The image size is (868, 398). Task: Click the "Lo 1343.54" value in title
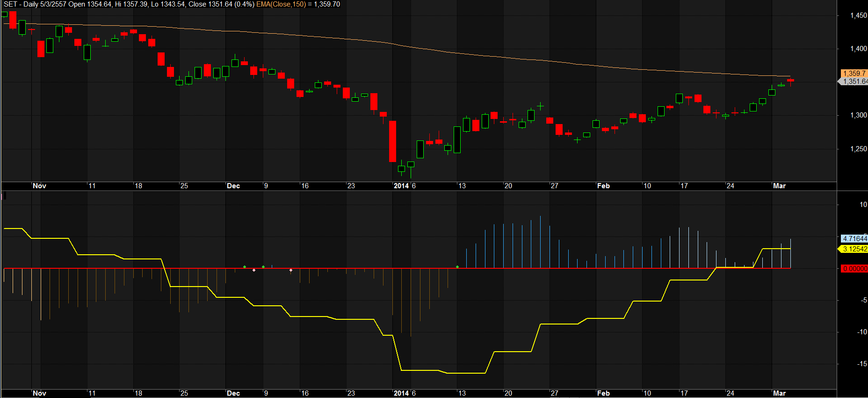(x=168, y=4)
